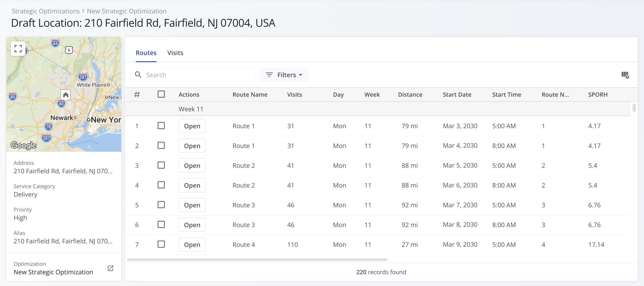
Task: Click the search magnifier icon
Action: pos(138,75)
